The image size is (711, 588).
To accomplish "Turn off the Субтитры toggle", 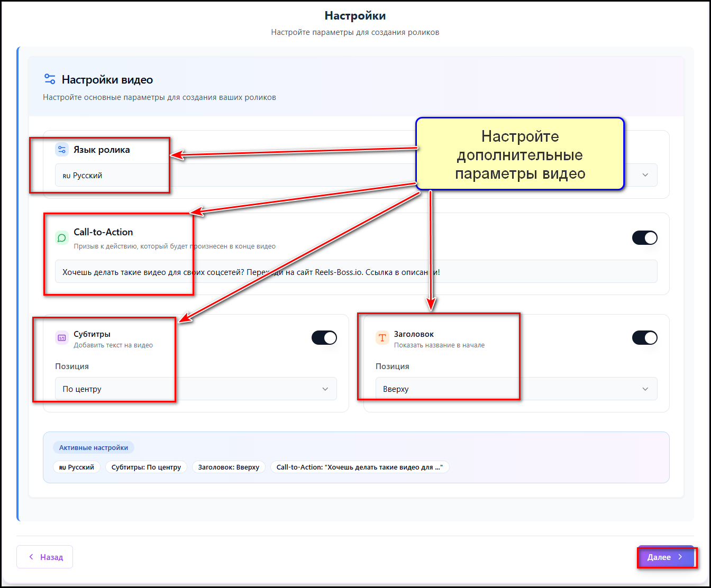I will 324,338.
